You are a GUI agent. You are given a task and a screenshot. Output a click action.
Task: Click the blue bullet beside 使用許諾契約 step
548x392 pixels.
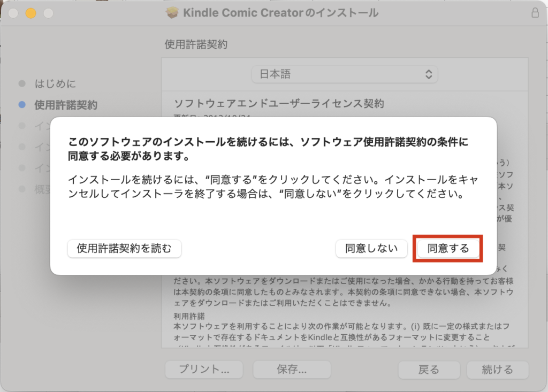[x=21, y=105]
